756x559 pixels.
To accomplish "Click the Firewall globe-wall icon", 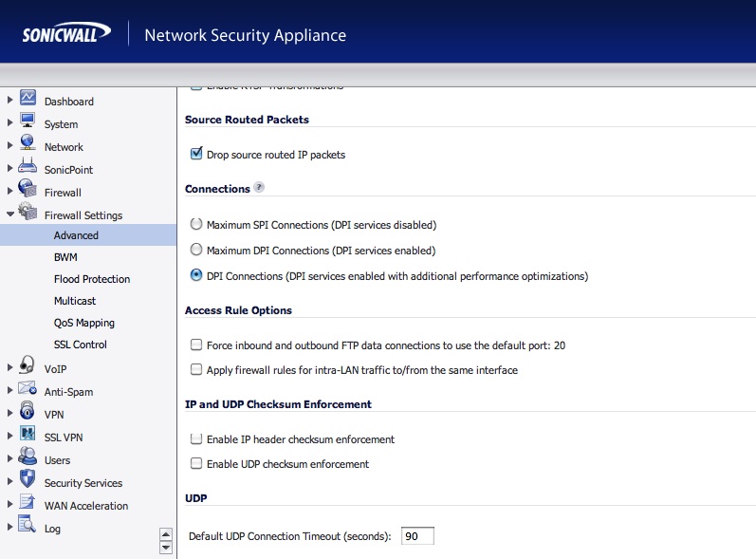I will click(x=28, y=188).
